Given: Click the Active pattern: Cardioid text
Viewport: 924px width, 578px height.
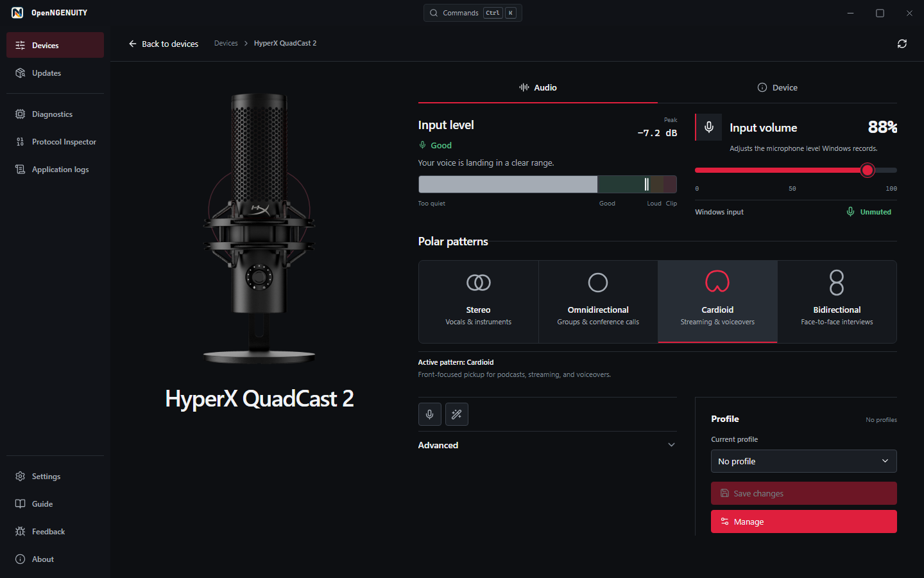Looking at the screenshot, I should pyautogui.click(x=456, y=362).
